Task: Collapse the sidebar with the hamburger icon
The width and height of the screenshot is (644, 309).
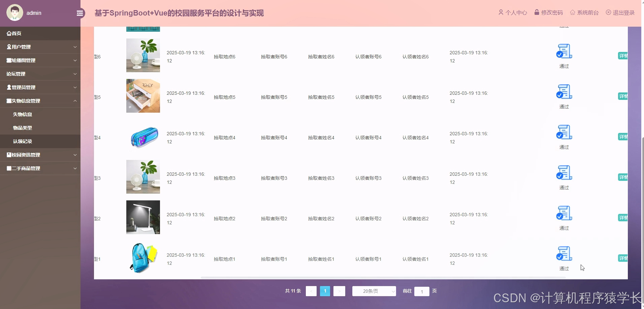Action: click(80, 13)
